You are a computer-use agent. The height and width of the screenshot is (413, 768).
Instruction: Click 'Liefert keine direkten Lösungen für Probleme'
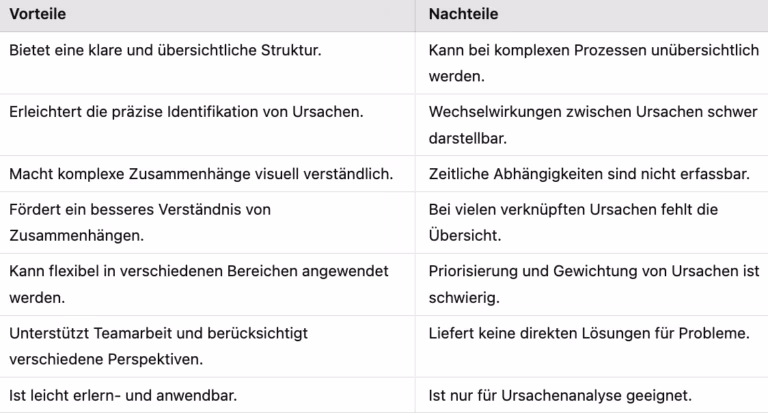589,333
